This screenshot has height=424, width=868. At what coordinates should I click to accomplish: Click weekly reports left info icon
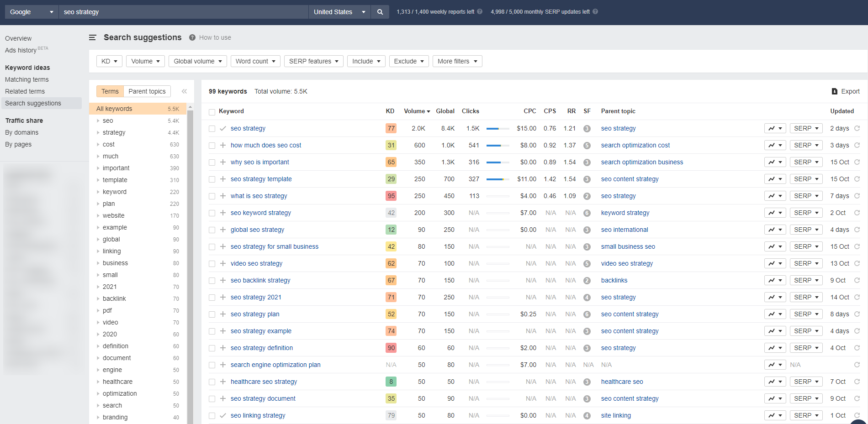pos(480,12)
